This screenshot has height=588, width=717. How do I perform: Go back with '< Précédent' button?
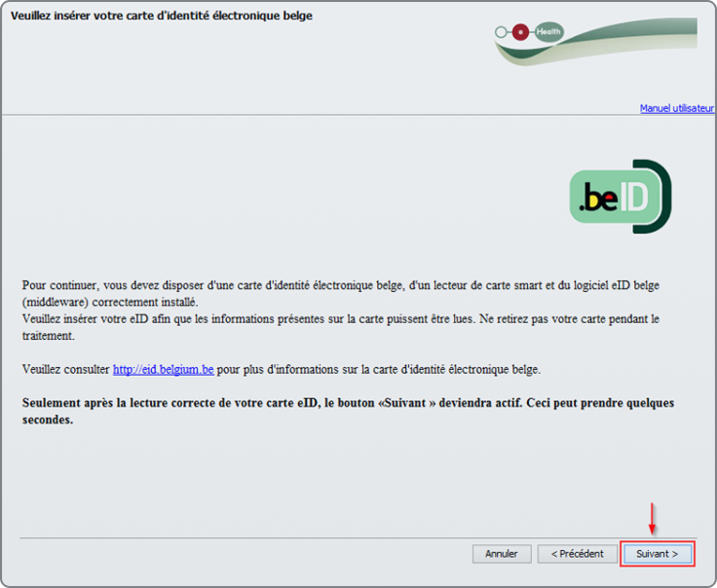point(577,554)
